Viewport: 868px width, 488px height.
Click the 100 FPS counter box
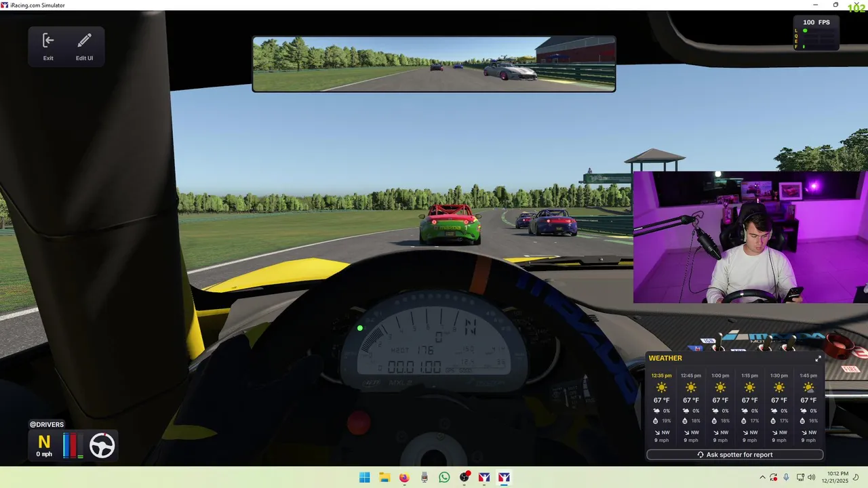click(816, 34)
